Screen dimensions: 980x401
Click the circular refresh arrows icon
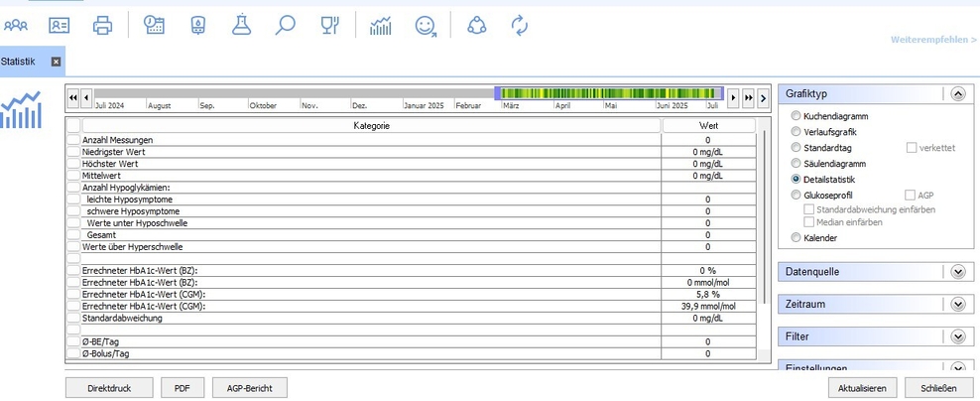point(520,26)
